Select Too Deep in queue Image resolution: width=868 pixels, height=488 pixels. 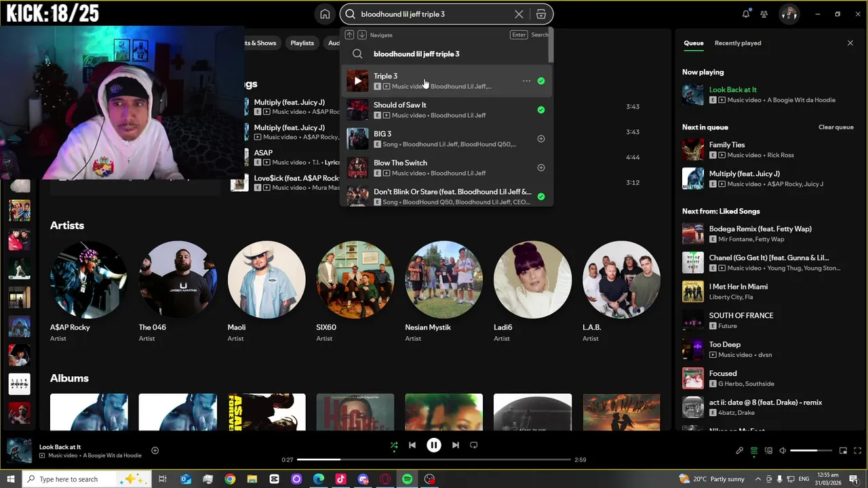pos(768,349)
